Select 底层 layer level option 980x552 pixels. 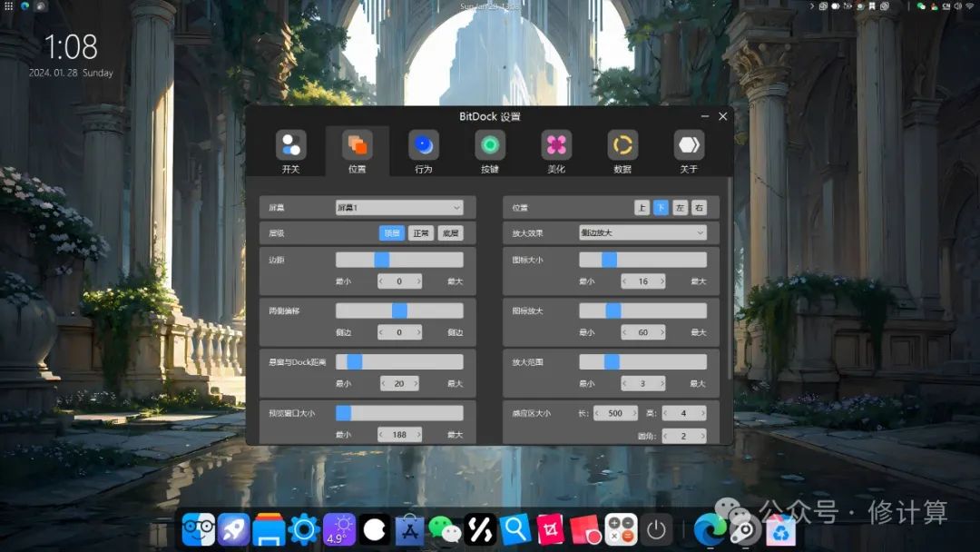click(451, 233)
